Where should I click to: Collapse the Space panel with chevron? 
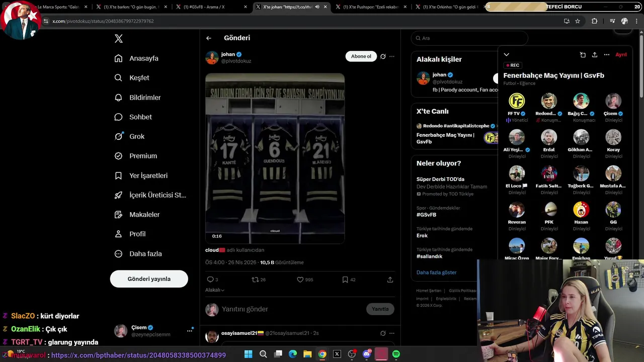click(x=507, y=55)
